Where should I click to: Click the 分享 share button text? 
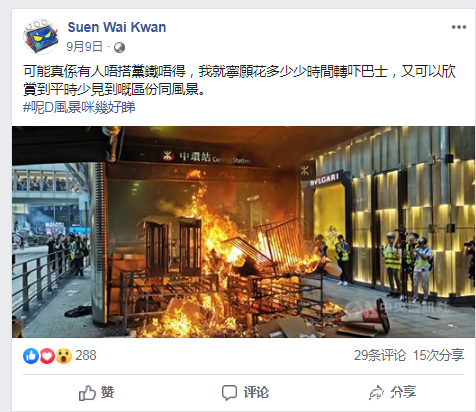(x=403, y=392)
